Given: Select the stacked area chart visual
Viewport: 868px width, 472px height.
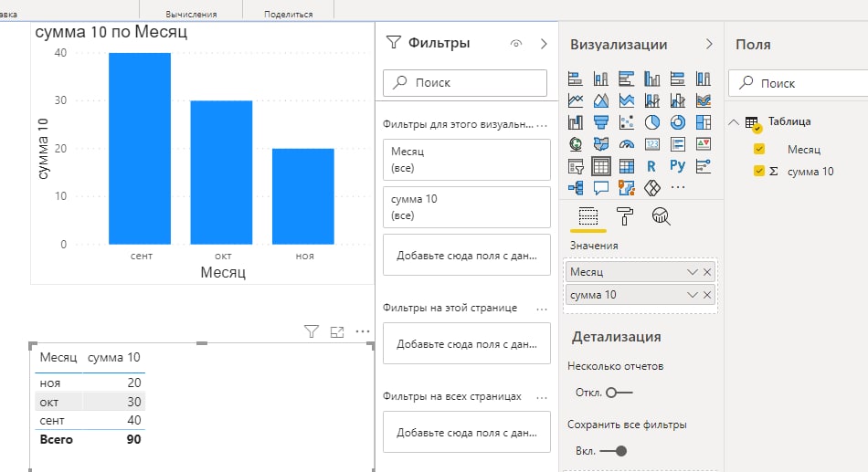Looking at the screenshot, I should (626, 100).
